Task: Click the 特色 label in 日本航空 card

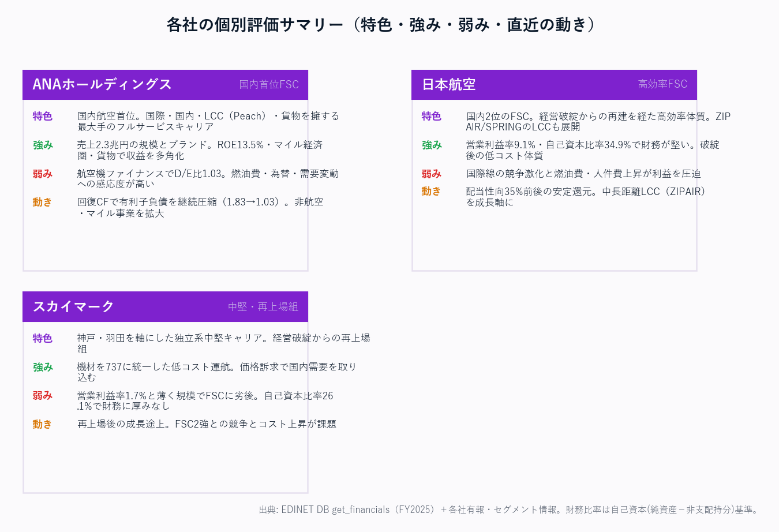Action: click(x=432, y=116)
